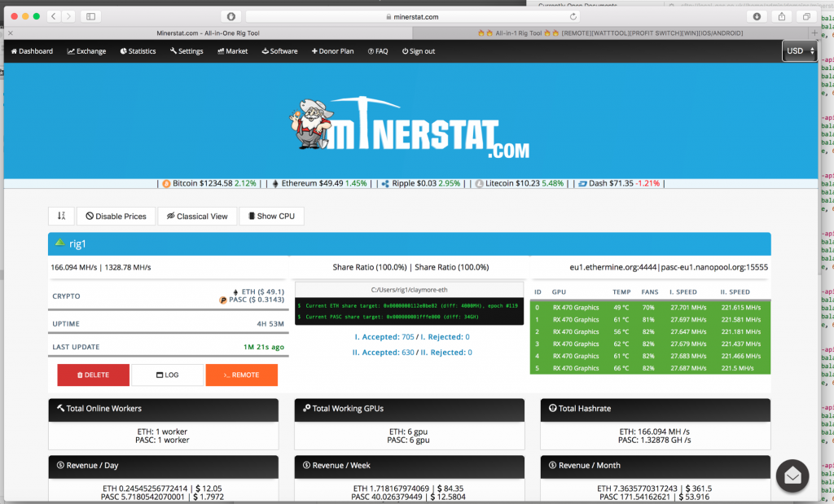The width and height of the screenshot is (834, 504).
Task: Click the Litecoin ticker icon
Action: coord(479,183)
